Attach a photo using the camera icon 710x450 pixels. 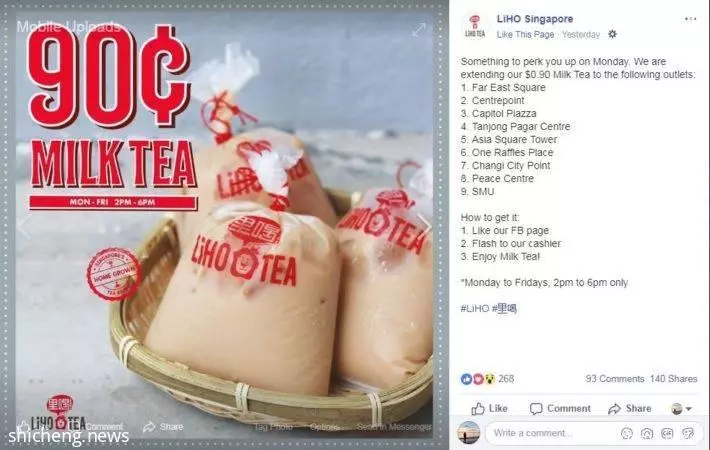point(647,433)
